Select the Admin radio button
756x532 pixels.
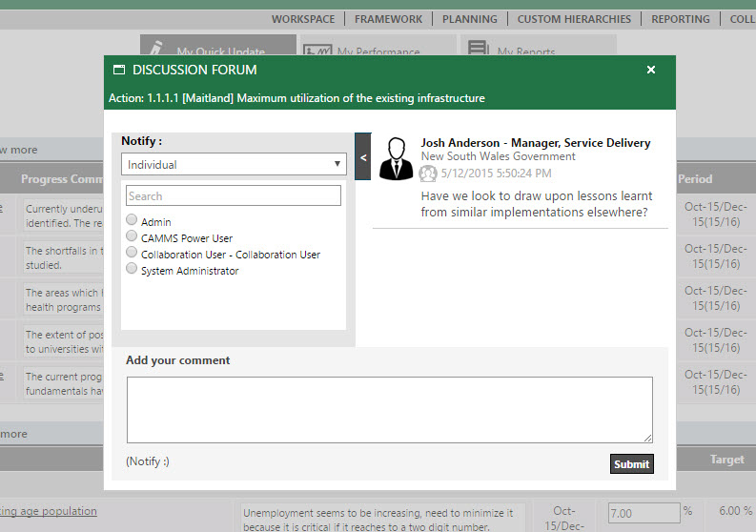click(132, 220)
